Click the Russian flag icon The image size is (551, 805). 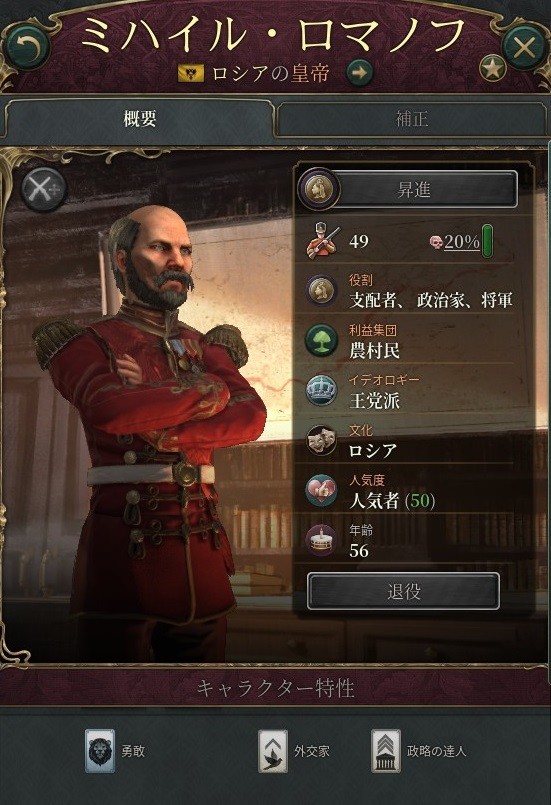[191, 73]
